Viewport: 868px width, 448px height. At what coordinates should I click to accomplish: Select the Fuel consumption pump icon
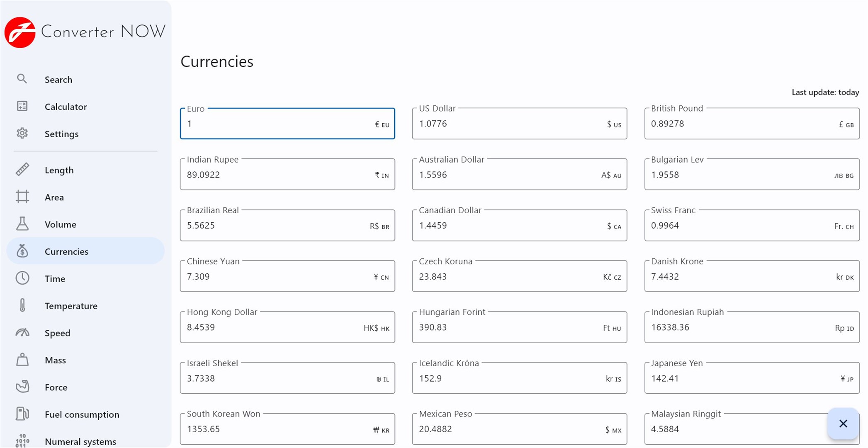pos(22,414)
